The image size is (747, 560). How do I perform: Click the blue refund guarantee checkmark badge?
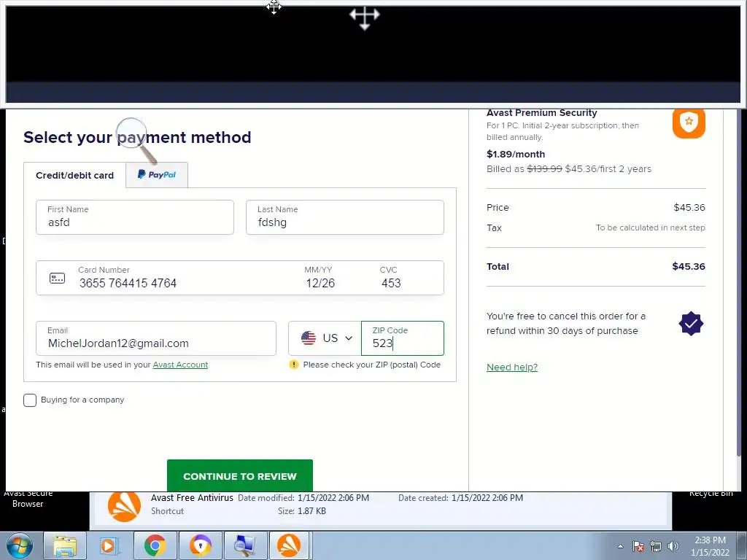click(691, 324)
